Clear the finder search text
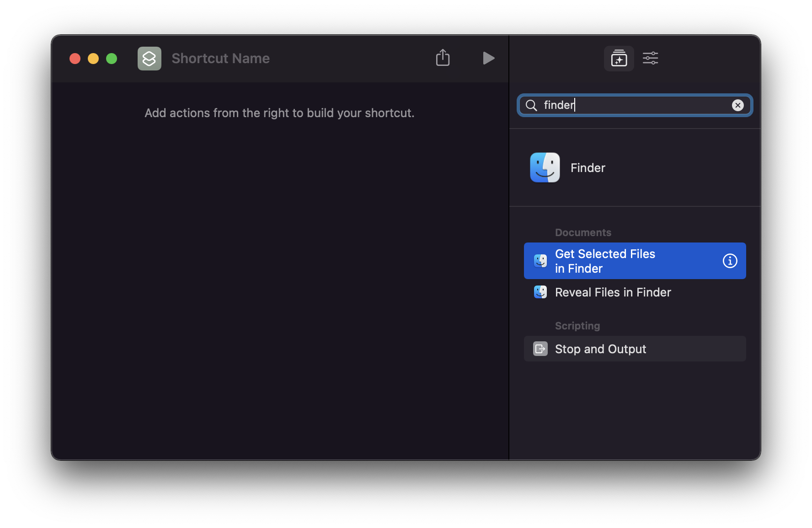Viewport: 812px width, 528px height. [x=737, y=105]
